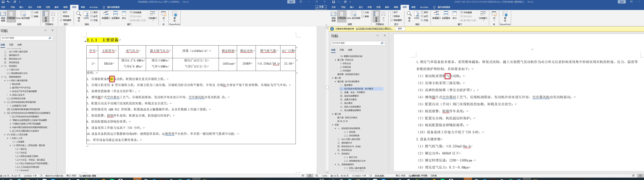Toggle Gridlines (网格线) checkbox in left window
The image size is (644, 180).
[61, 16]
